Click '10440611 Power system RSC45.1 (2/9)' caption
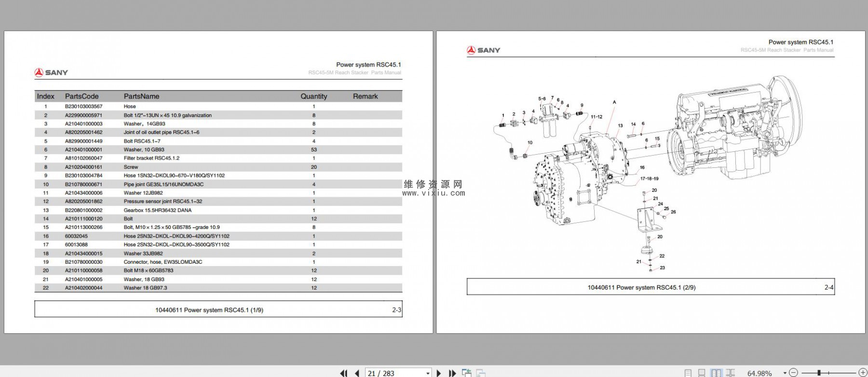 pos(641,287)
